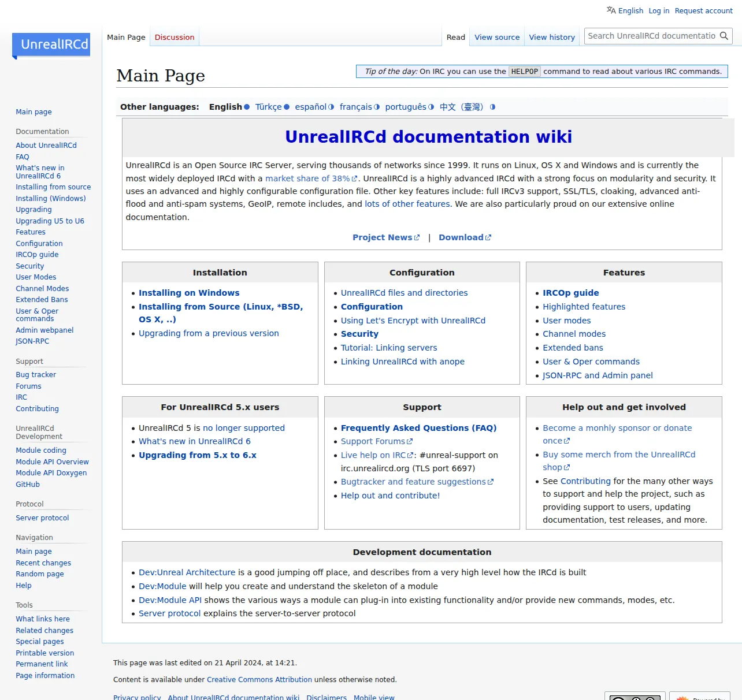
Task: Open Admin webpanel sidebar link
Action: (x=44, y=330)
